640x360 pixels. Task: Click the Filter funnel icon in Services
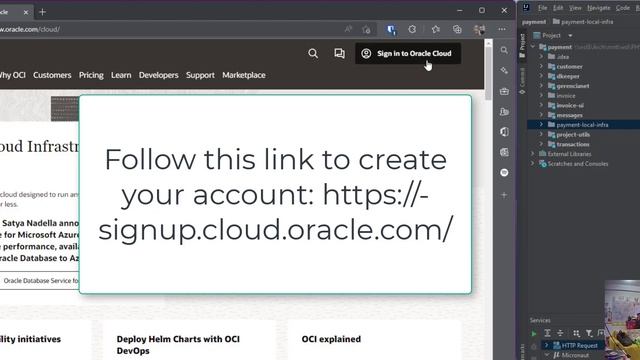point(589,333)
